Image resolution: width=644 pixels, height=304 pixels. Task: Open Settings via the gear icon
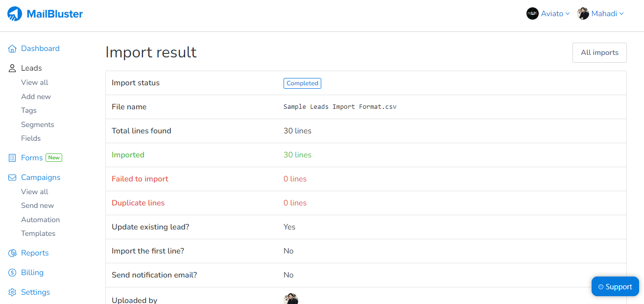click(x=12, y=292)
